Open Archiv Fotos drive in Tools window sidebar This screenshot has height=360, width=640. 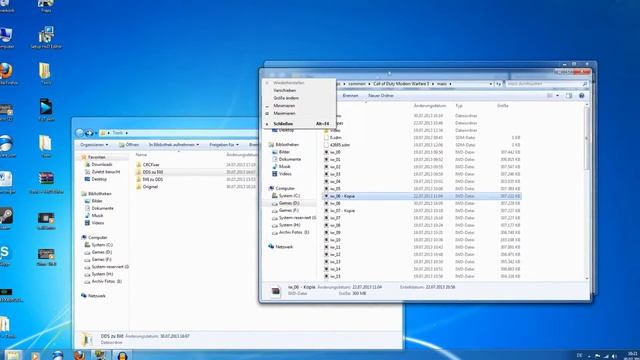coord(107,282)
